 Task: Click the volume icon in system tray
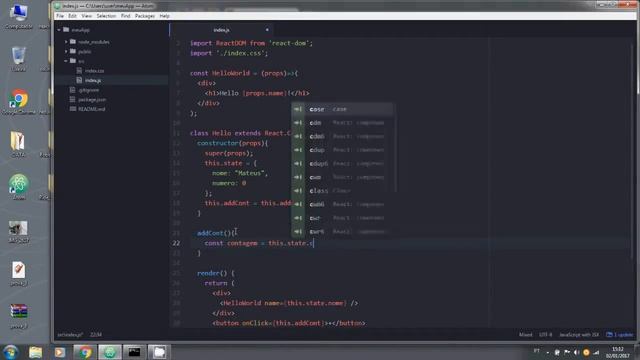click(576, 352)
